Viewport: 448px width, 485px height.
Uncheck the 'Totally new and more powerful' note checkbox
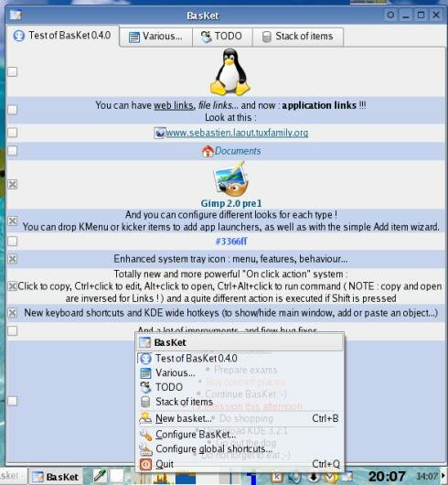pos(13,286)
